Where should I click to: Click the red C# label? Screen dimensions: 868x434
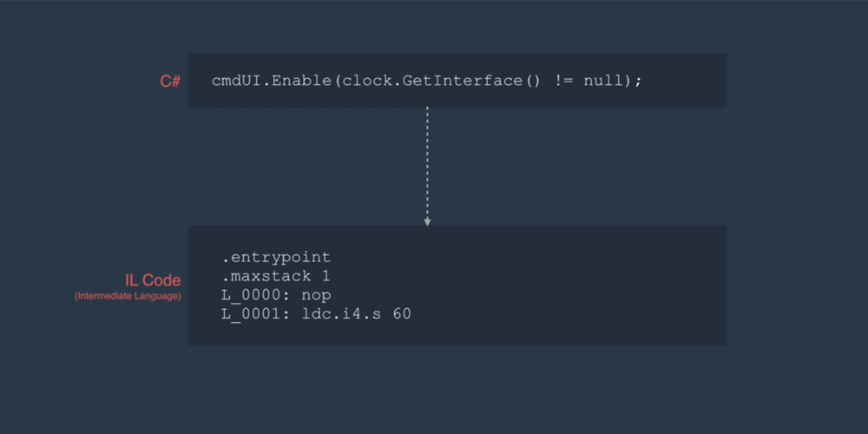(170, 82)
